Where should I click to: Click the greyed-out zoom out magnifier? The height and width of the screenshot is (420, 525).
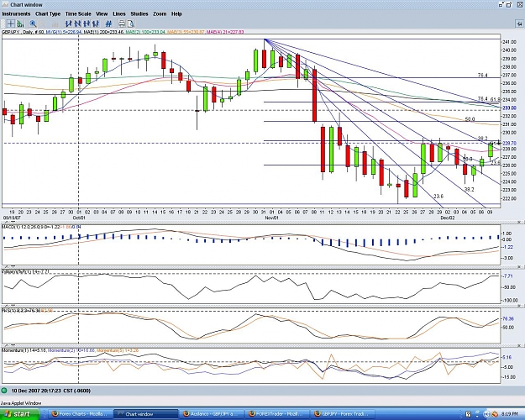[x=43, y=24]
